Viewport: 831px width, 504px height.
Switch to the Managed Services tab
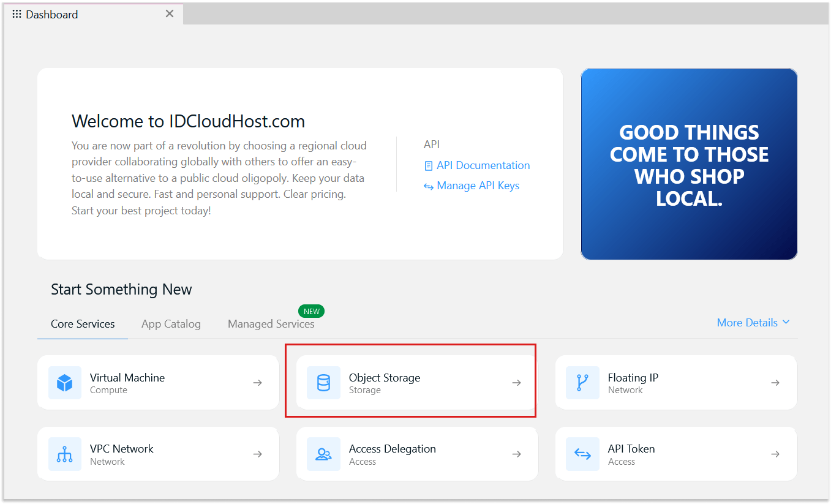click(271, 324)
